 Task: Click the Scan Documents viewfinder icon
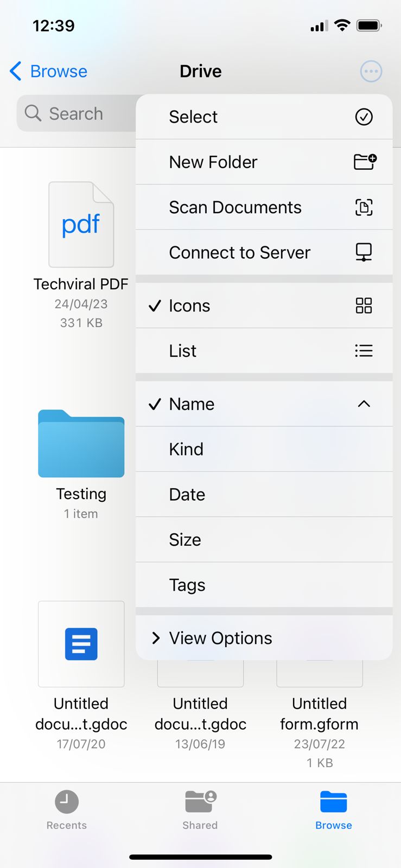click(364, 207)
